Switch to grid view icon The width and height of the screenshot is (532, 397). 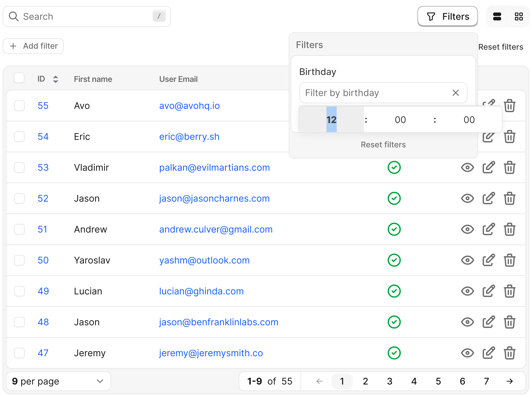519,17
